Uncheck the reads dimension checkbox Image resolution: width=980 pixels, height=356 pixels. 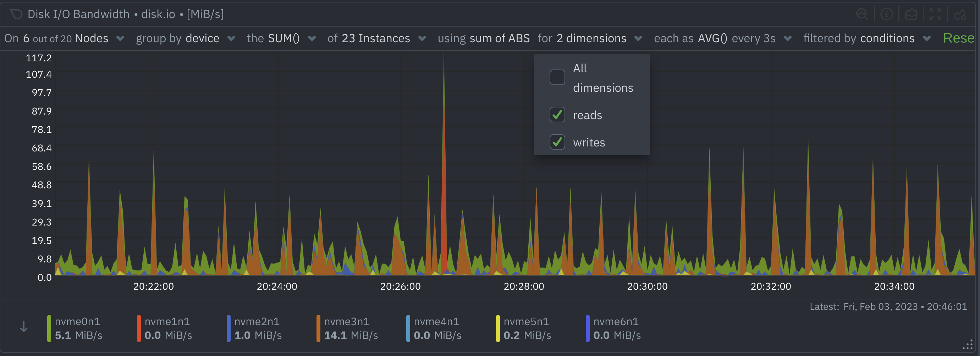pyautogui.click(x=557, y=115)
